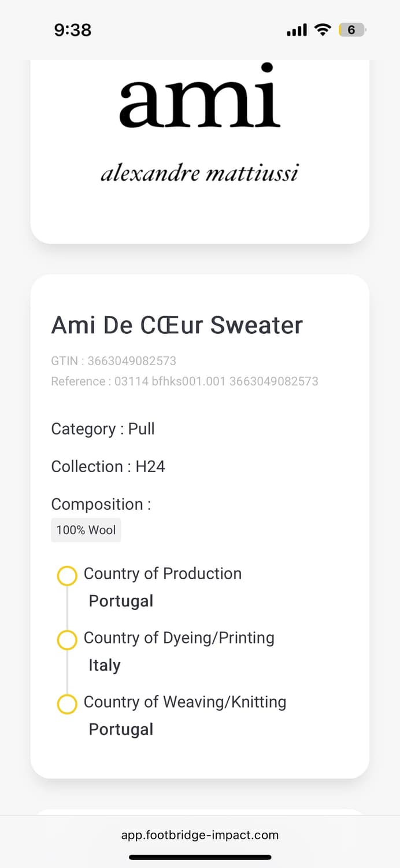Tap the home indicator bar

[x=200, y=857]
